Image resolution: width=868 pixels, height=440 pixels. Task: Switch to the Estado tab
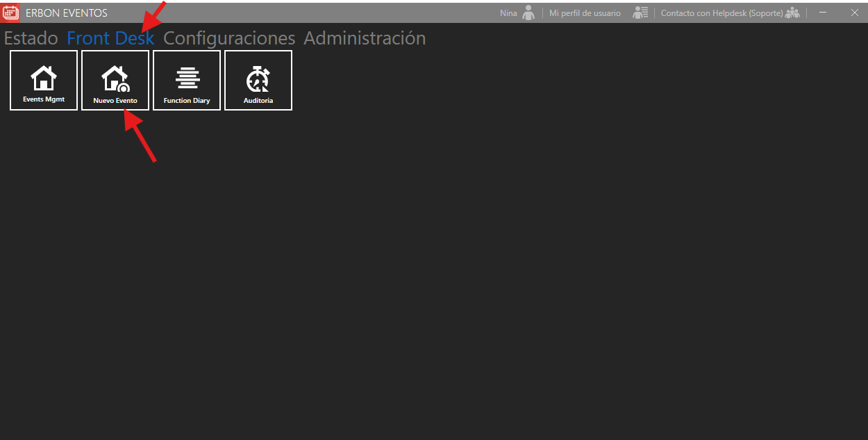coord(31,38)
